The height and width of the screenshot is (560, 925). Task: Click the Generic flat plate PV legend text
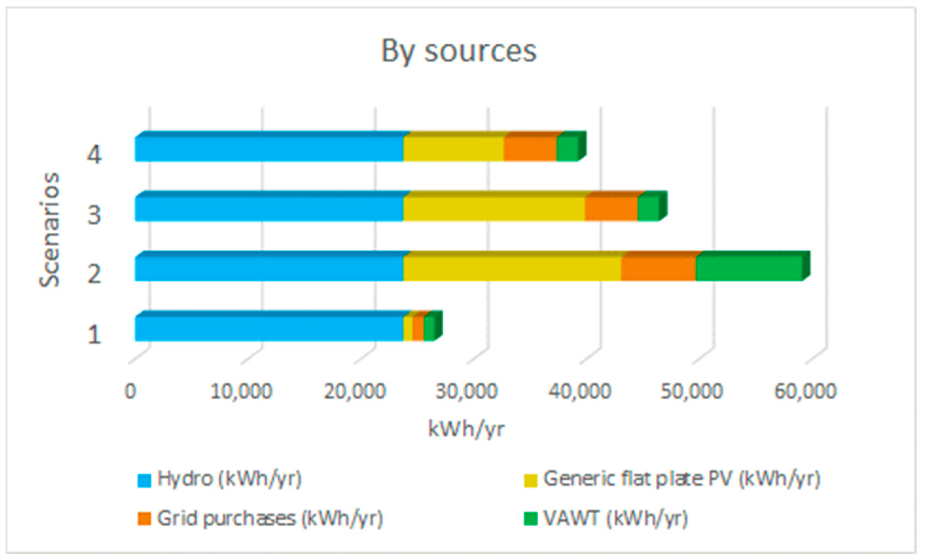click(x=682, y=479)
